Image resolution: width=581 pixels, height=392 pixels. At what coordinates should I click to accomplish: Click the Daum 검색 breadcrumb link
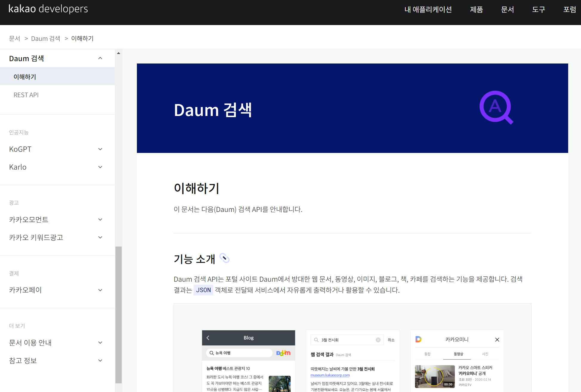[46, 38]
